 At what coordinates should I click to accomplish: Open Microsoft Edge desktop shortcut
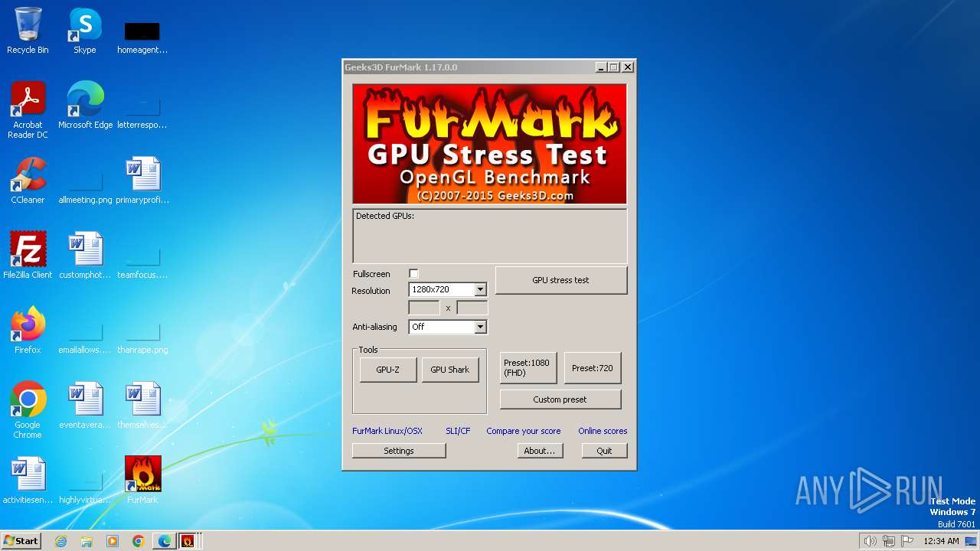[85, 106]
